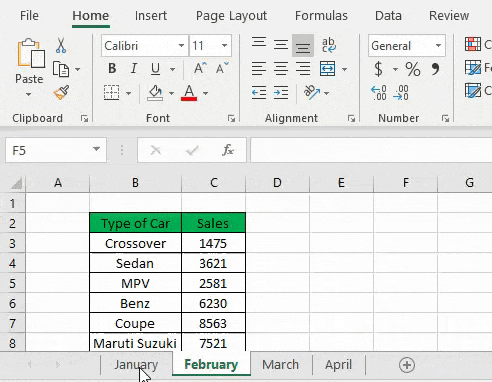Toggle Bold formatting
492x382 pixels.
point(112,68)
